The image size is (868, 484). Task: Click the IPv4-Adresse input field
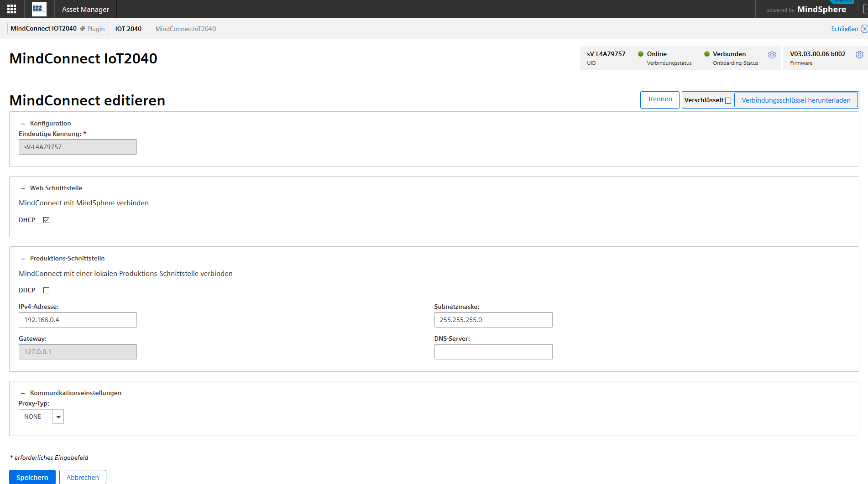point(78,320)
